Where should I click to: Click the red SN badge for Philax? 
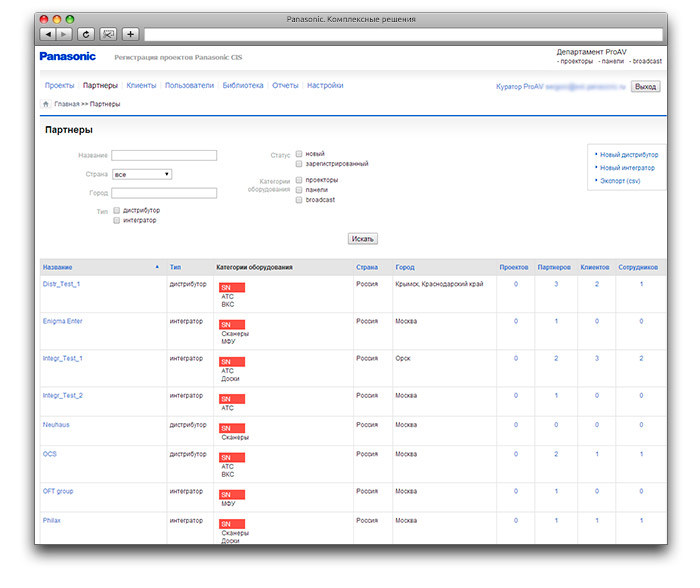(x=232, y=524)
